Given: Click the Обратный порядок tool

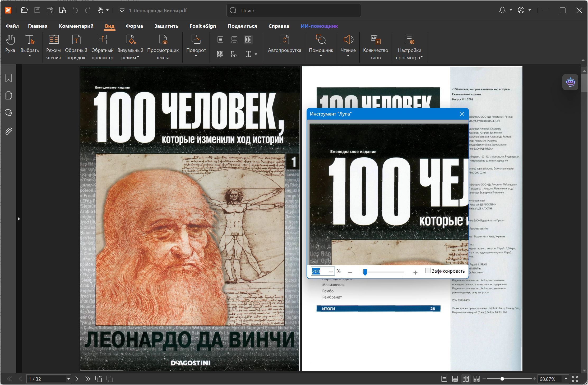Looking at the screenshot, I should point(76,47).
